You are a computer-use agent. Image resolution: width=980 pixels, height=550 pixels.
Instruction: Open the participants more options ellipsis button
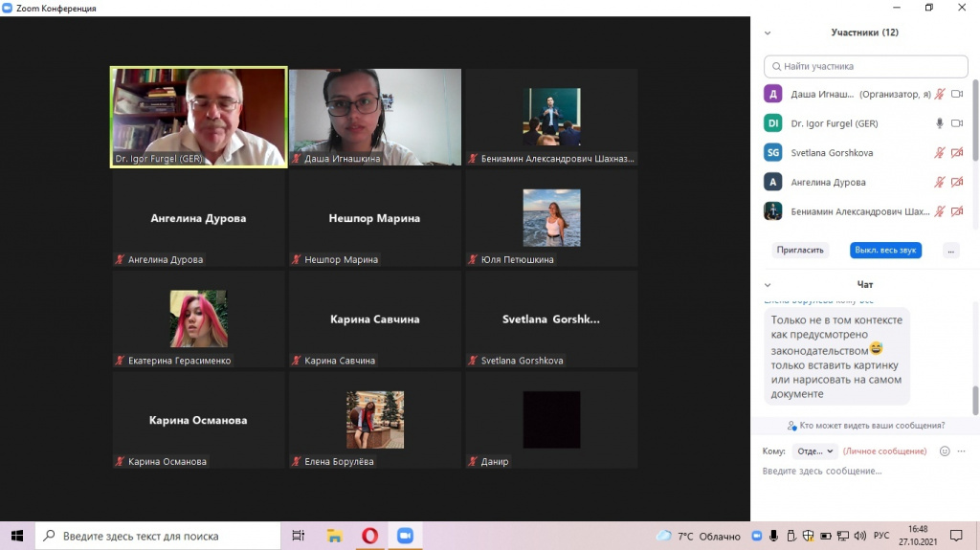950,250
